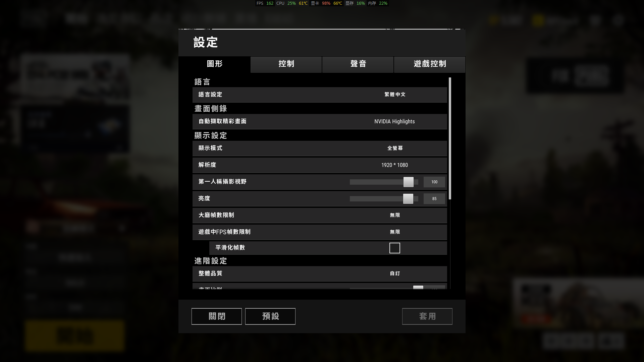Click the brightness value field showing 85
Image resolution: width=644 pixels, height=362 pixels.
(434, 199)
